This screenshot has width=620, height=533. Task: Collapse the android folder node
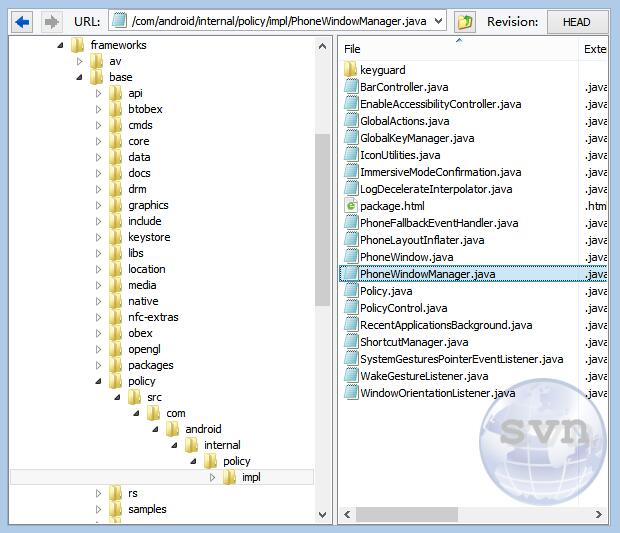(155, 429)
